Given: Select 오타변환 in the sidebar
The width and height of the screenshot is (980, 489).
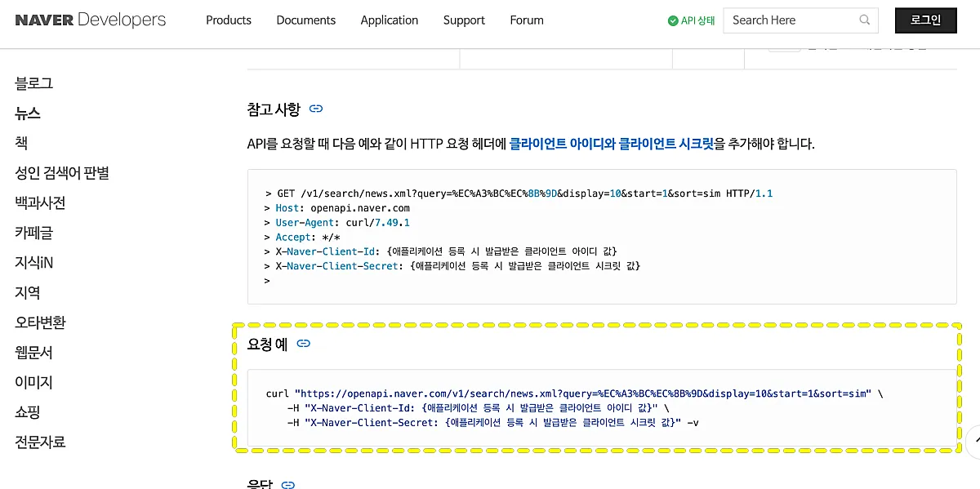Looking at the screenshot, I should click(40, 322).
